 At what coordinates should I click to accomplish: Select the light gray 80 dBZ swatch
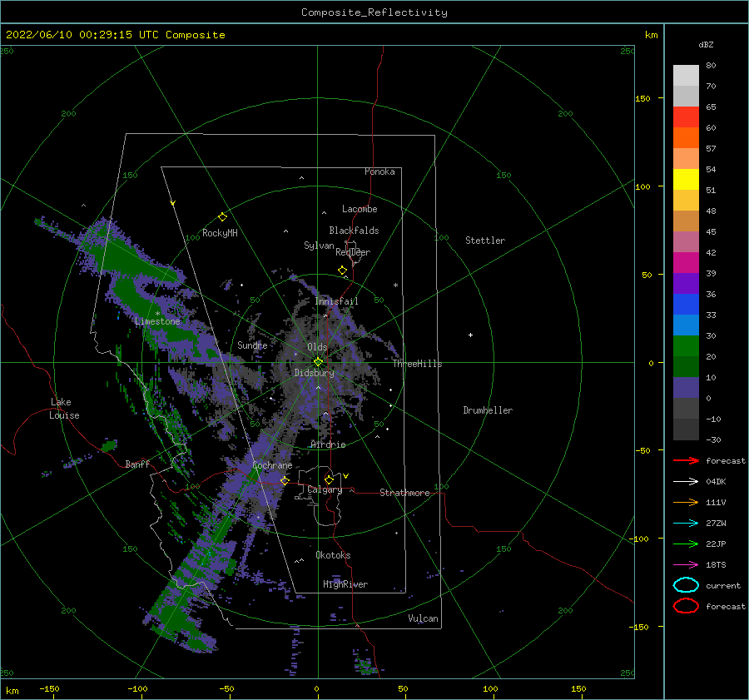coord(686,75)
